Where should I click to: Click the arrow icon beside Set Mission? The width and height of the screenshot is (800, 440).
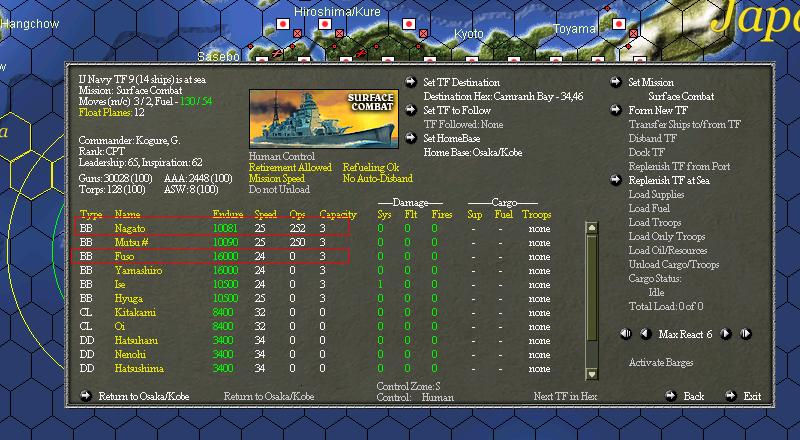pos(616,82)
